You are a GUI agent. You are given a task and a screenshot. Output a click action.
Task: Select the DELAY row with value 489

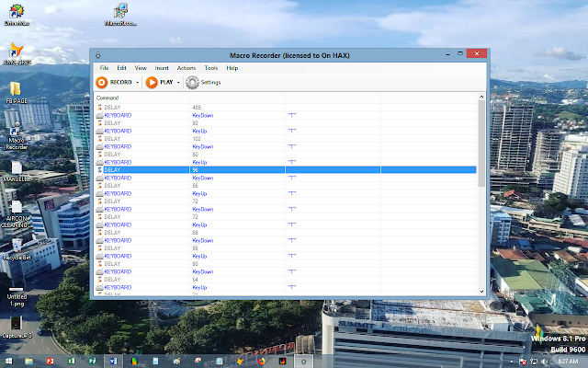(x=286, y=108)
